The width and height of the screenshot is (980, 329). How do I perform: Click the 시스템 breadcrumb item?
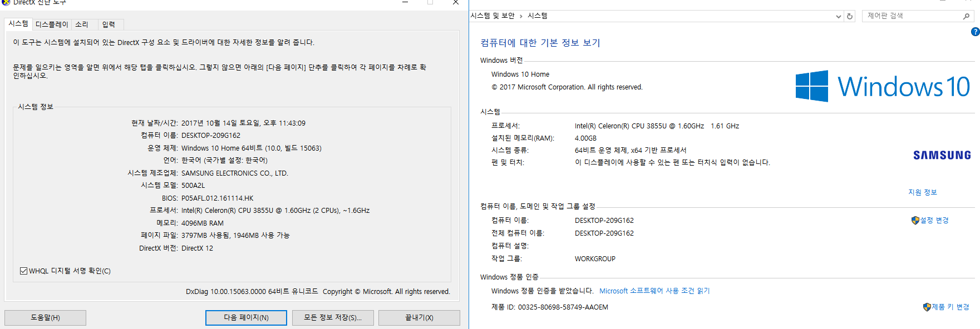(538, 16)
